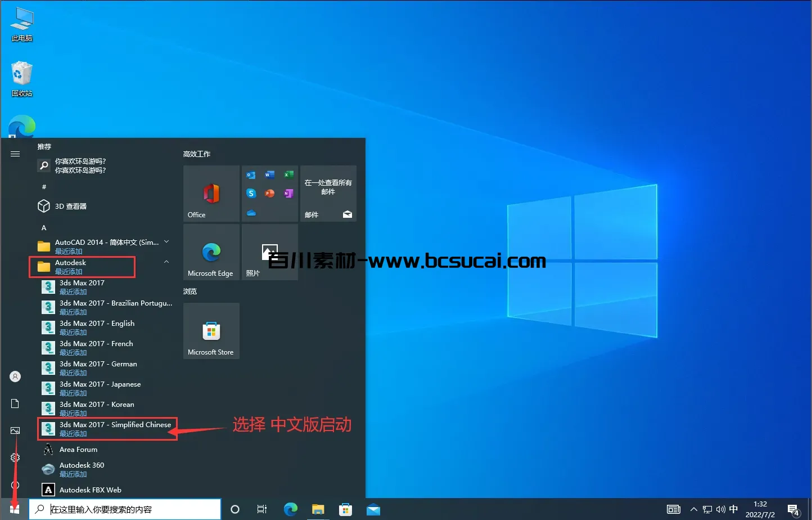Open 此电脑 desktop icon
Viewport: 812px width, 520px height.
(22, 25)
